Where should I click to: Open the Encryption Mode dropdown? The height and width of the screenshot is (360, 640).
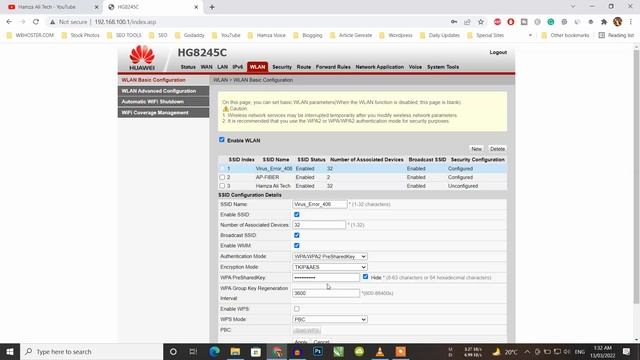point(330,267)
